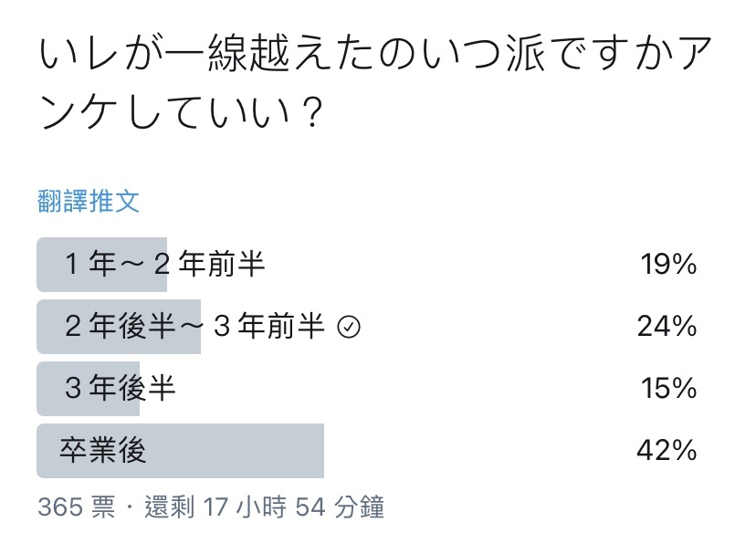Click the 3年後半 option label text

coord(120,389)
